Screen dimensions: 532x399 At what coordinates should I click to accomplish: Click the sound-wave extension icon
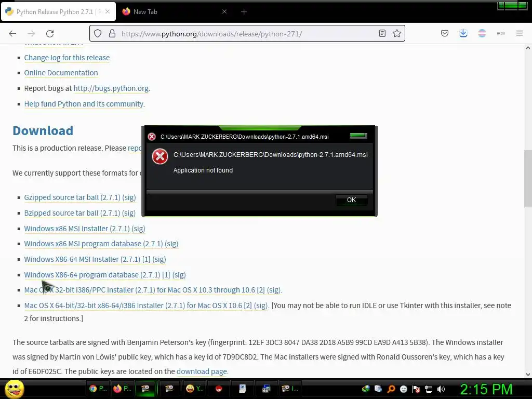tap(500, 33)
